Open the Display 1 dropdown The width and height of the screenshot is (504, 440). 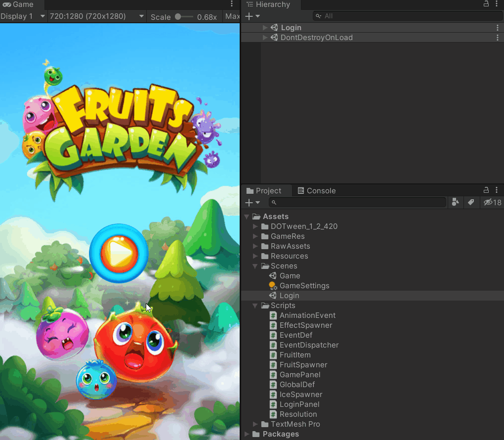tap(23, 16)
